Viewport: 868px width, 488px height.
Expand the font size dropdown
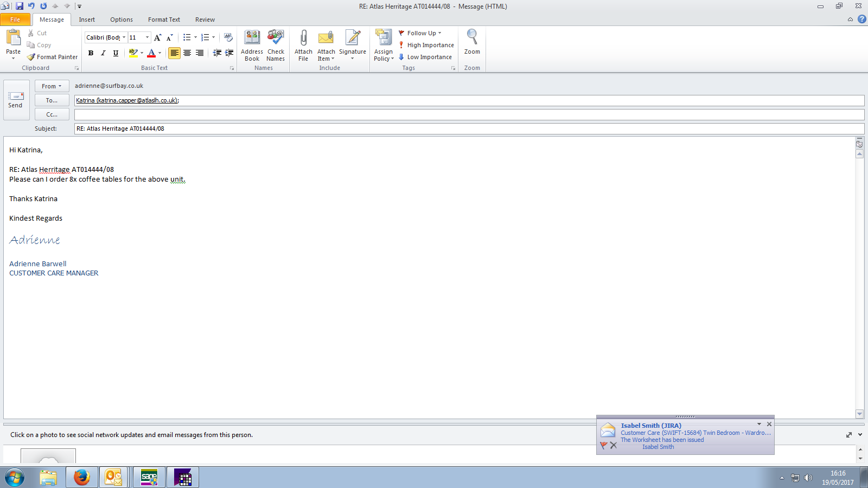tap(147, 37)
